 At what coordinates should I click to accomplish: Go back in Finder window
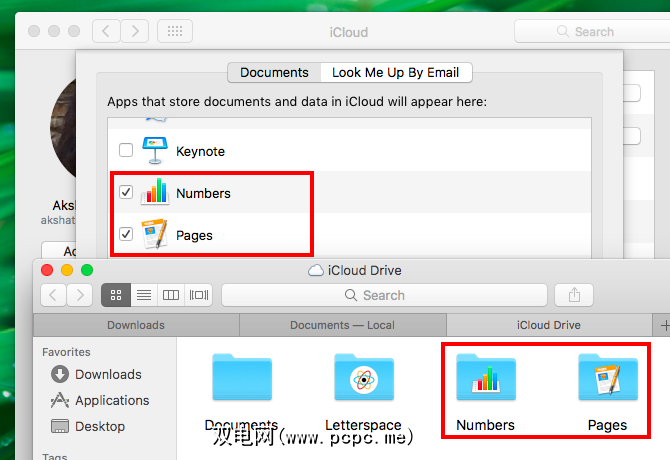[53, 295]
